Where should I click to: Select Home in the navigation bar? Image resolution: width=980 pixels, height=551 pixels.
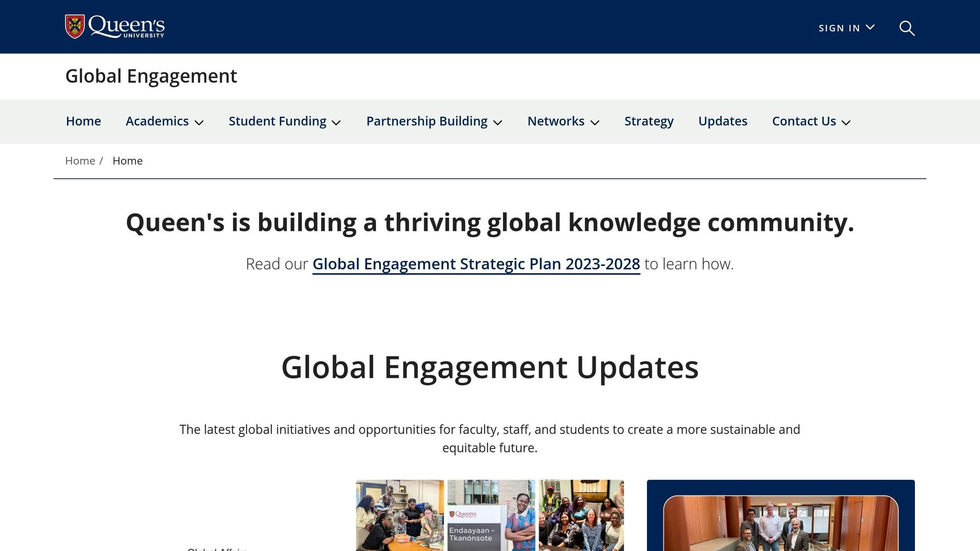click(83, 121)
